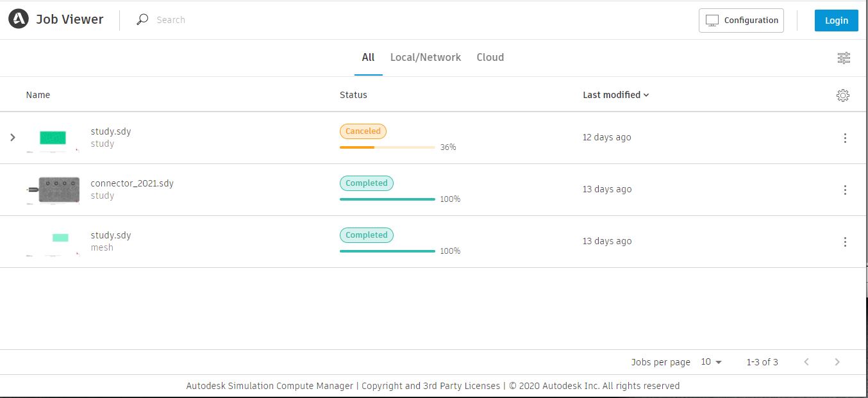This screenshot has height=398, width=868.
Task: Open Copyright and 3rd Party Licenses link
Action: [430, 386]
